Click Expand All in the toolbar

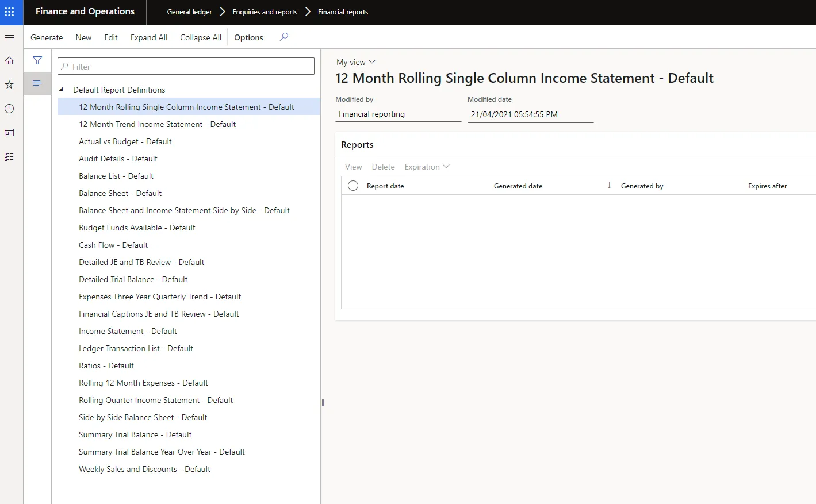[148, 37]
